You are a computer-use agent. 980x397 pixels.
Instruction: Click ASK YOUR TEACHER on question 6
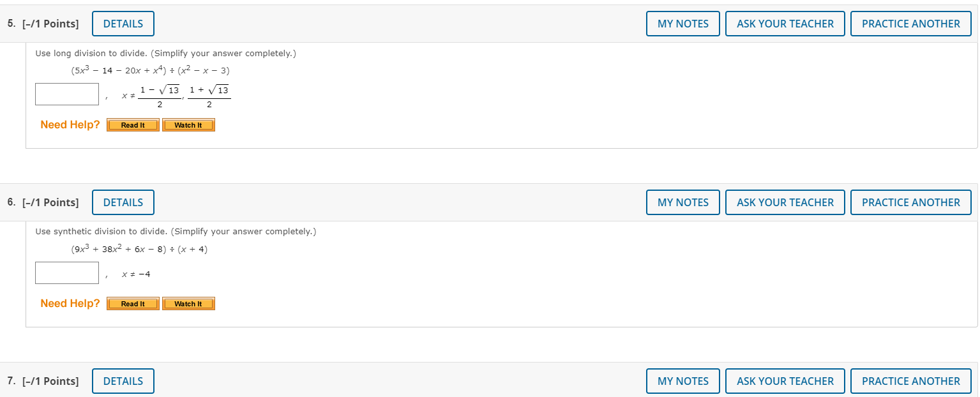point(785,202)
